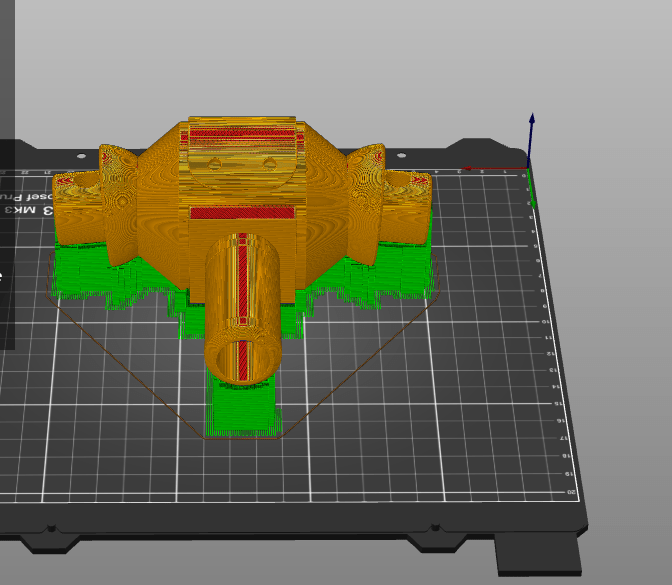672x585 pixels.
Task: Click the circular opening of the front cylinder
Action: pos(241,358)
